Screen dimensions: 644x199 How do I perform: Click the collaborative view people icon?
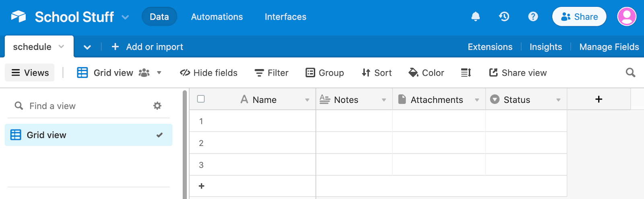(144, 73)
